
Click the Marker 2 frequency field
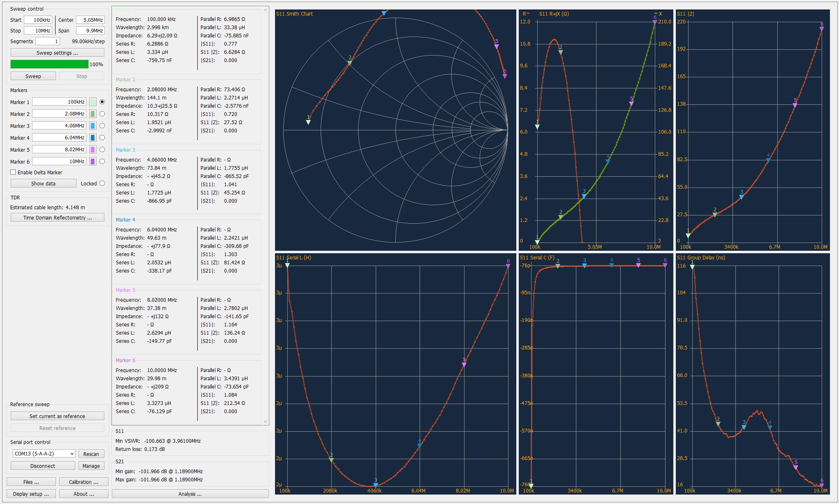59,114
